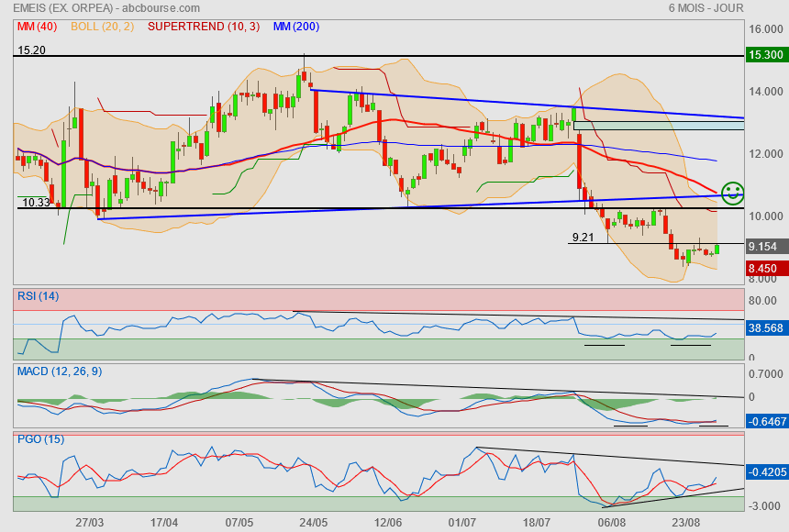Click the 18/07 date axis label
789x532 pixels.
point(537,523)
